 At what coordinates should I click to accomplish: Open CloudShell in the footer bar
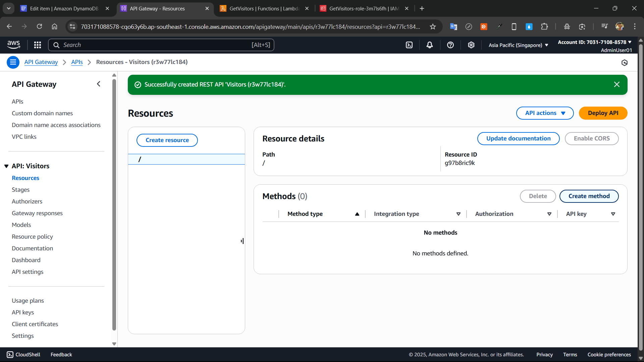click(x=23, y=355)
